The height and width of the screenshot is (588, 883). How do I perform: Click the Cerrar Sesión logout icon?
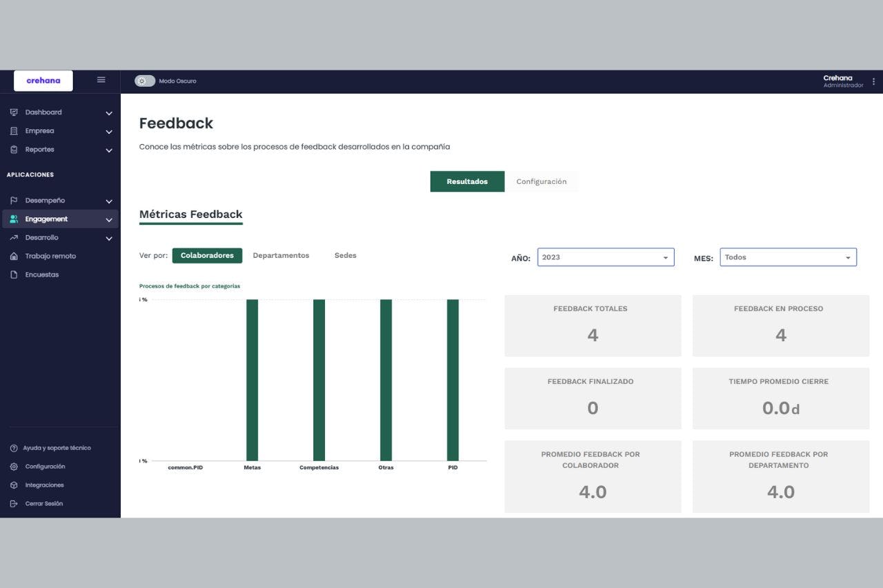coord(14,504)
